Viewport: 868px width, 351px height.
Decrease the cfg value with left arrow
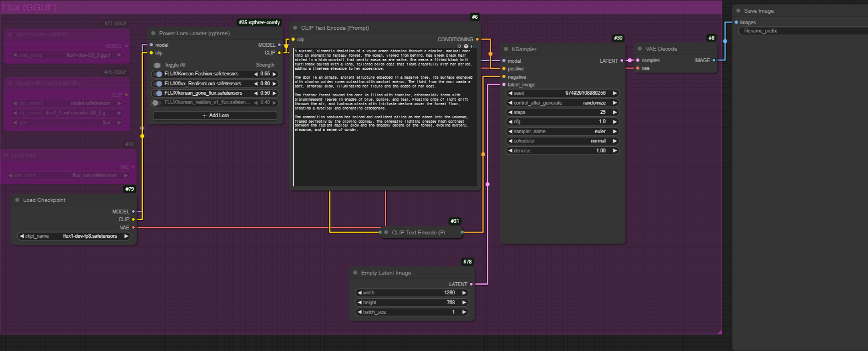click(x=510, y=122)
